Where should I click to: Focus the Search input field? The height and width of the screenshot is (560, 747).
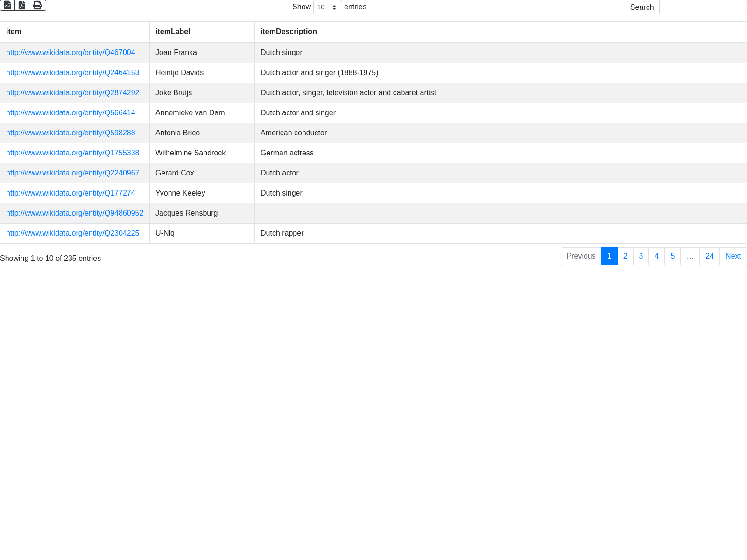pos(703,7)
